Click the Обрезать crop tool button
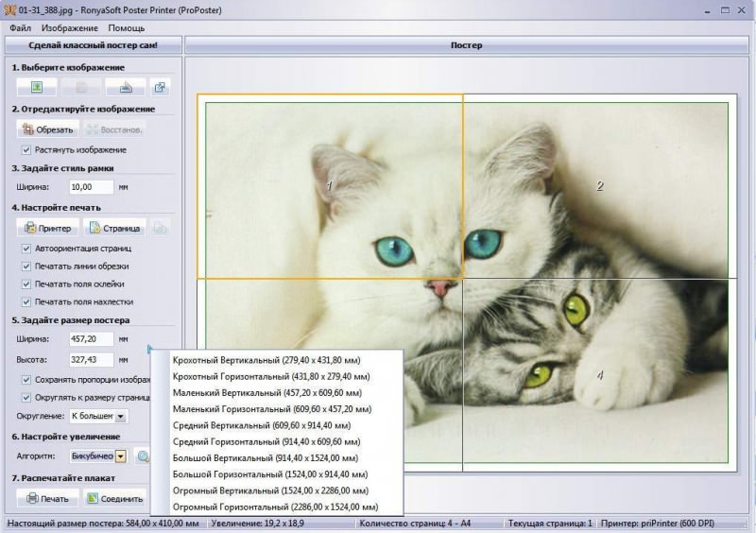Image resolution: width=756 pixels, height=533 pixels. (x=48, y=129)
